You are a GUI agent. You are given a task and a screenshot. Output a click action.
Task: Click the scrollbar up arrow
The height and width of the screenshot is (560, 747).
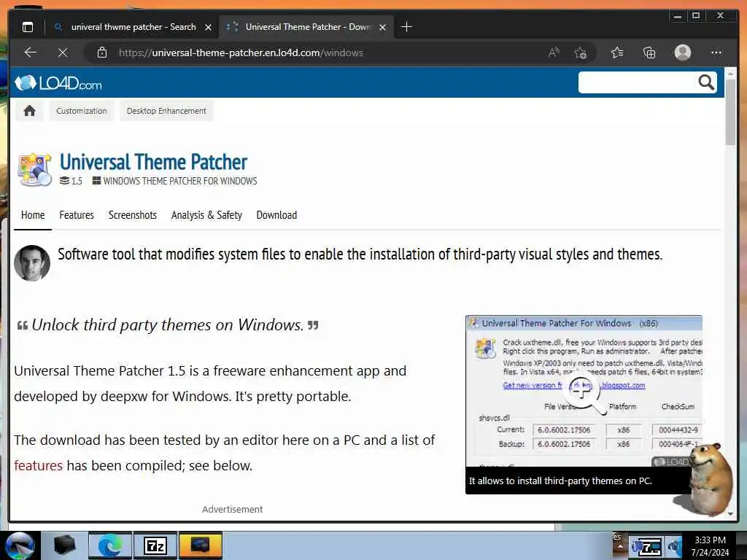(730, 74)
